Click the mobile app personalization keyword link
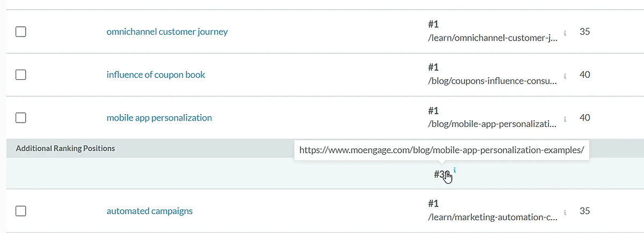The height and width of the screenshot is (233, 644). click(159, 117)
